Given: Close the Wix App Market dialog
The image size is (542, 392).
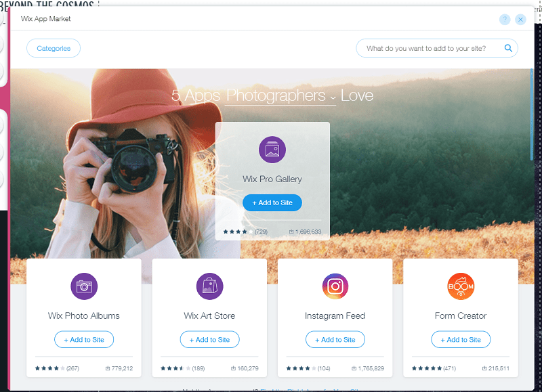Looking at the screenshot, I should (x=520, y=20).
